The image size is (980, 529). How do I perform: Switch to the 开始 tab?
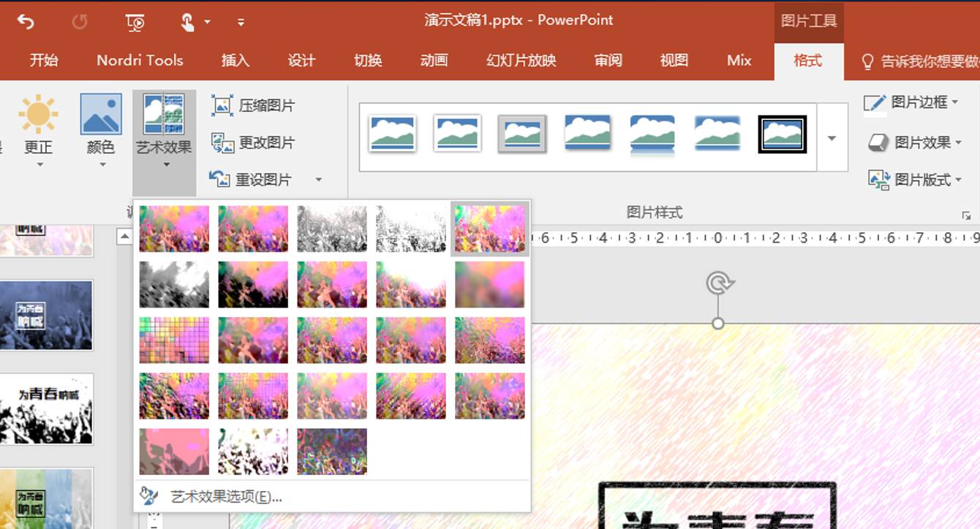point(44,61)
